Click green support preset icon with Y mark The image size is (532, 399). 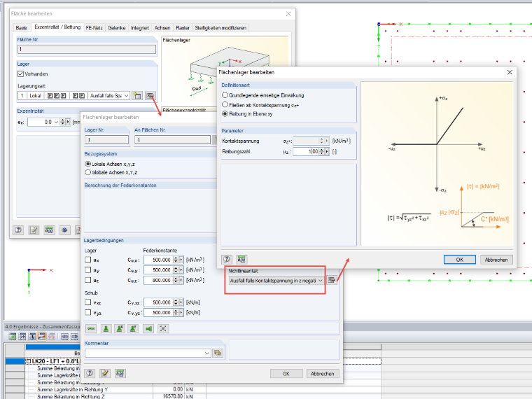(133, 328)
